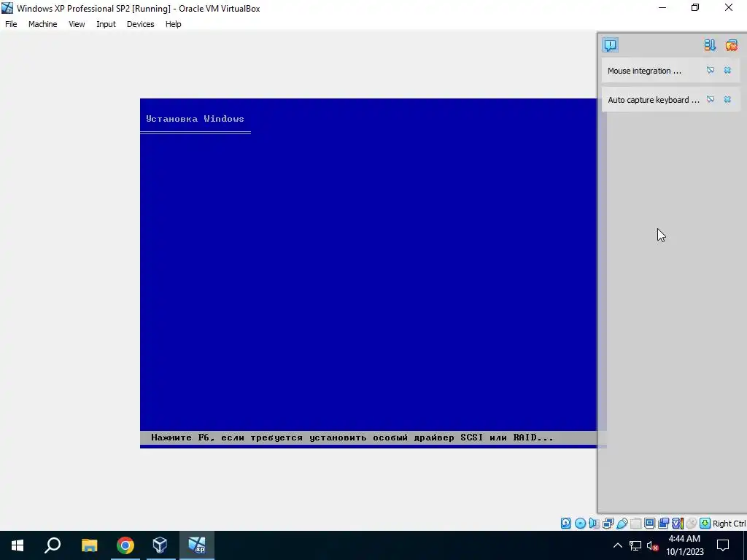Toggle the notification center speech-bubble icon
This screenshot has width=747, height=560.
[x=611, y=45]
